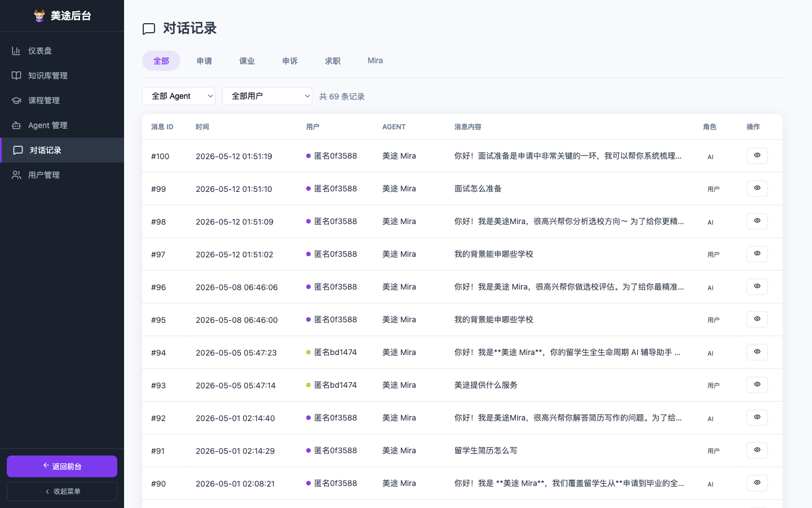
Task: Click the 用户 role tag in row #91
Action: tap(713, 451)
